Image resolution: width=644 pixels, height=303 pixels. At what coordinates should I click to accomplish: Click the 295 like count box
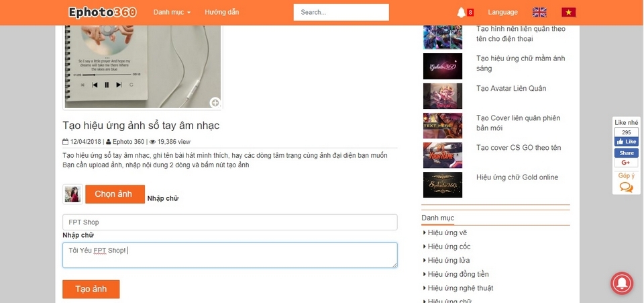pyautogui.click(x=627, y=132)
